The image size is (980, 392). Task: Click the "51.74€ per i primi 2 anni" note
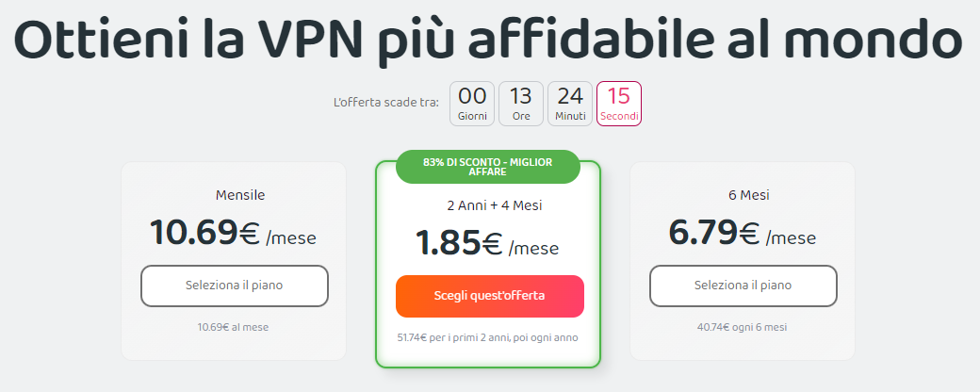tap(488, 336)
